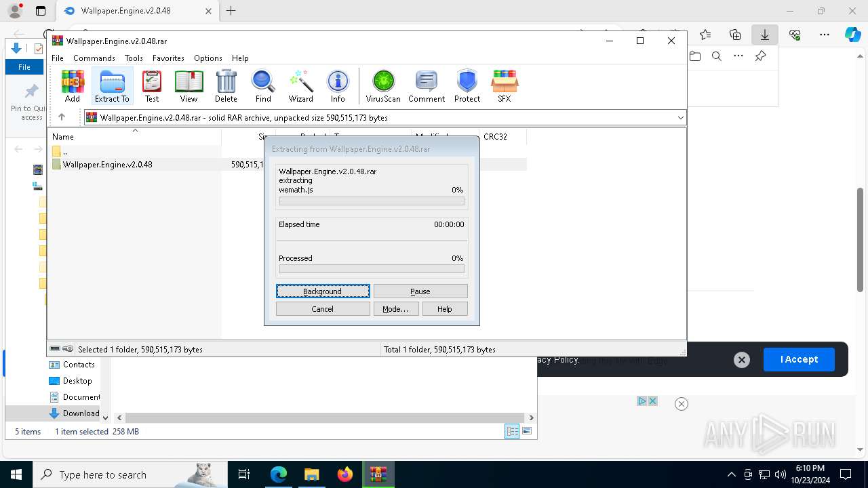868x488 pixels.
Task: Select Contacts in Explorer navigation pane
Action: point(73,365)
